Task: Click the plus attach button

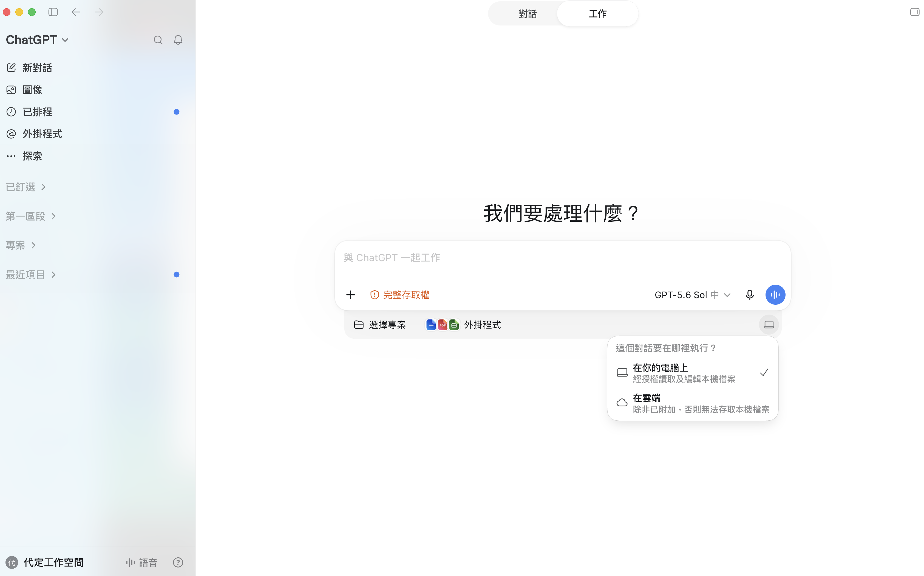Action: coord(350,295)
